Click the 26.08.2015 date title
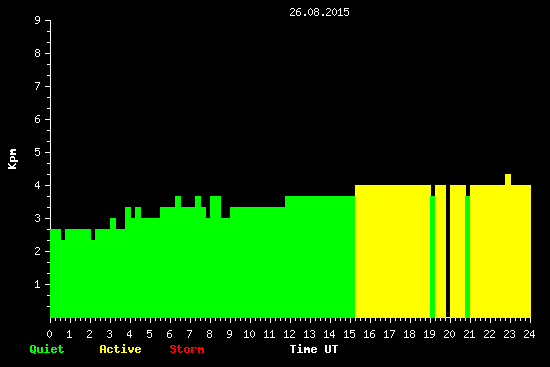550x367 pixels. (x=319, y=12)
